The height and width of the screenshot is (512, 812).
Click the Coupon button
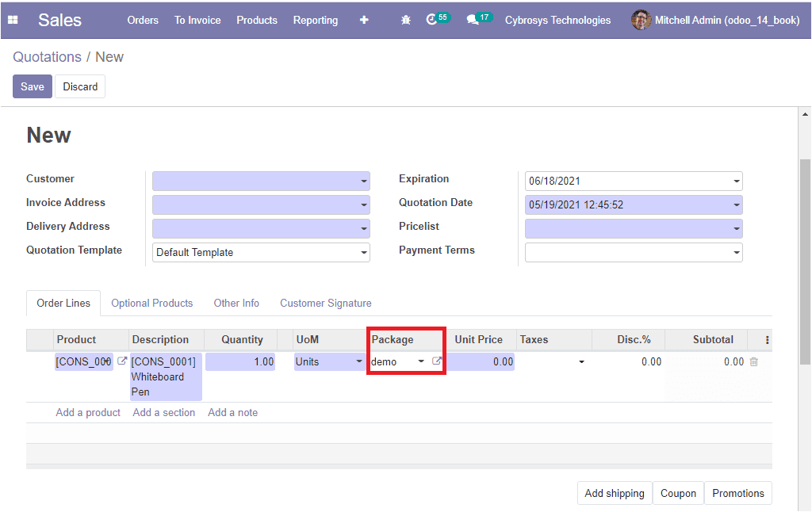[x=678, y=493]
